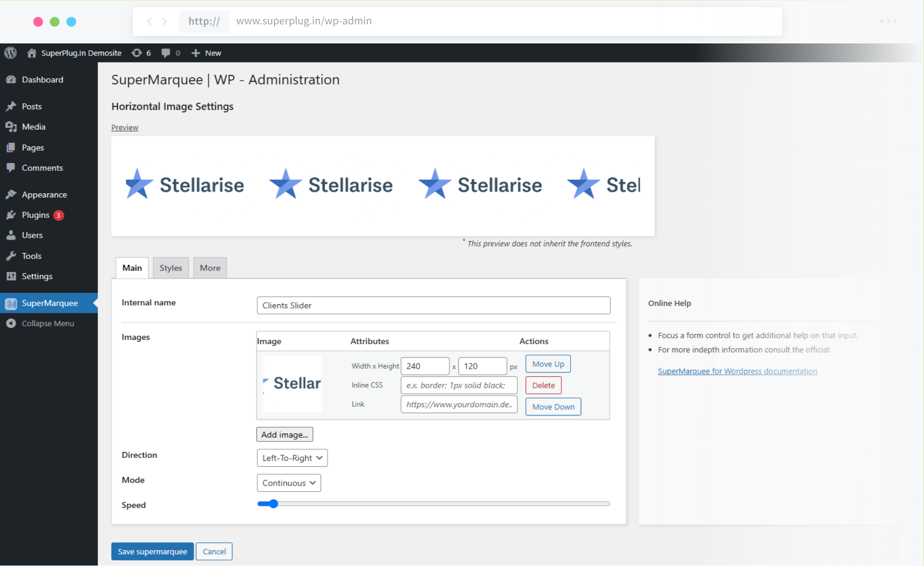Click the Move Up button

[548, 364]
